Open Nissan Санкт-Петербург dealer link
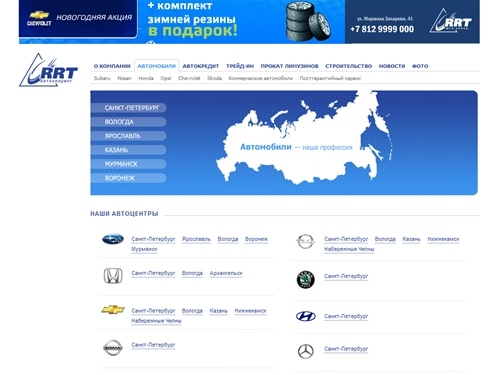 pos(153,345)
